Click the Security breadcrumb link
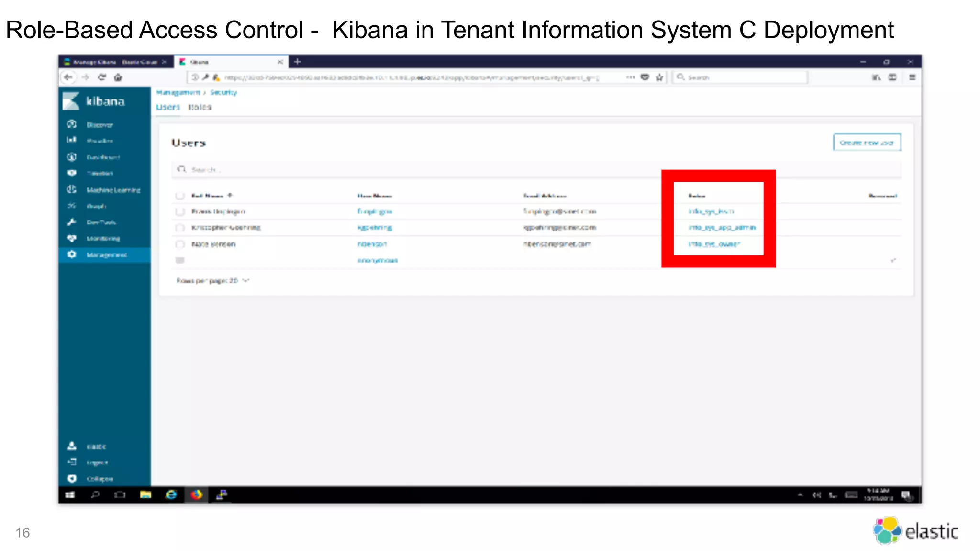980x551 pixels. (223, 92)
